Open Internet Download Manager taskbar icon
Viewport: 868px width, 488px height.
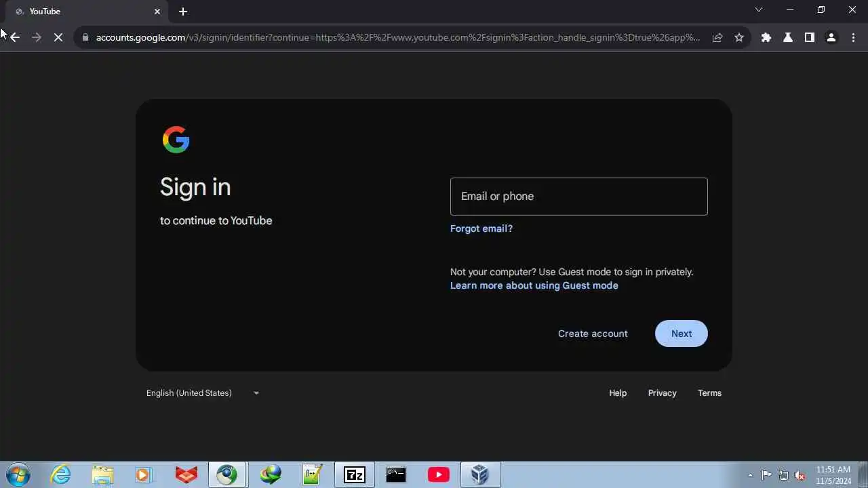point(270,474)
